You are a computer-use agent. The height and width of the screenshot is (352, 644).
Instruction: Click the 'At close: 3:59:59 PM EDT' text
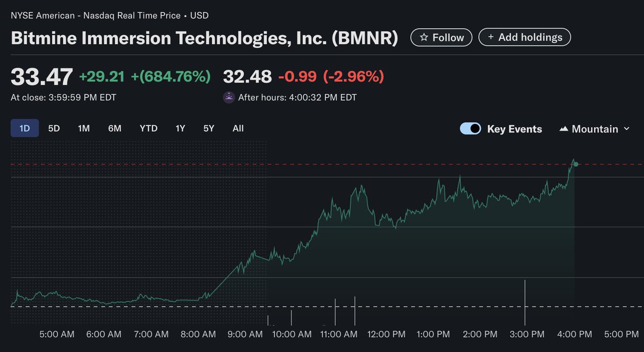[x=63, y=98]
